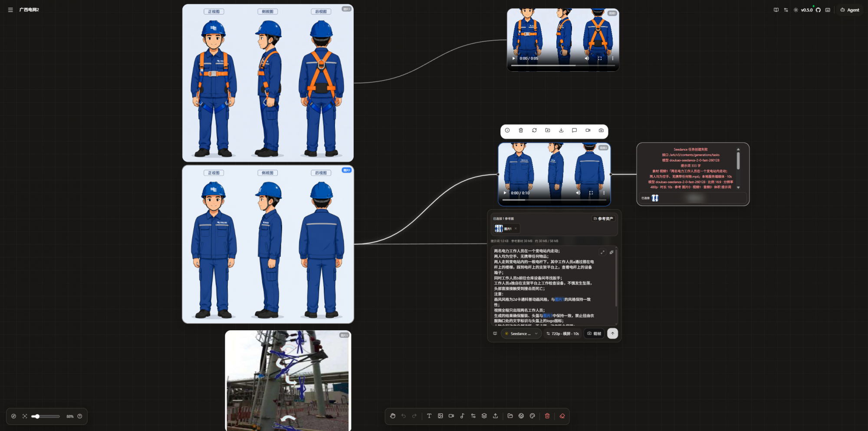Click the redo arrow in bottom toolbar
The width and height of the screenshot is (868, 431).
pos(414,416)
